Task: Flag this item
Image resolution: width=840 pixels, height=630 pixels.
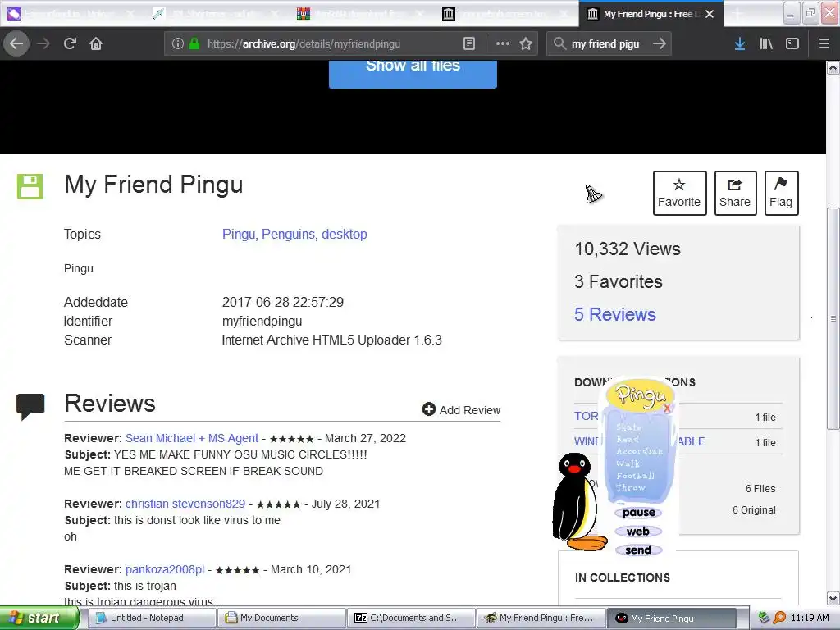Action: coord(781,193)
